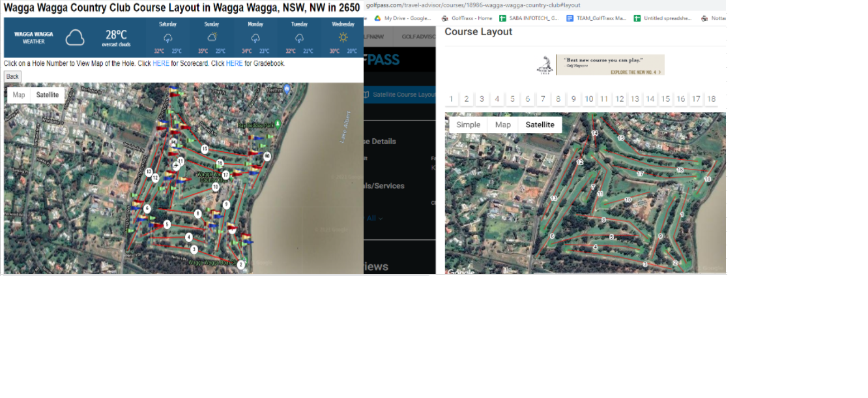Open the Untitled spreadsheet bookmark
The image size is (868, 398).
pyautogui.click(x=662, y=18)
